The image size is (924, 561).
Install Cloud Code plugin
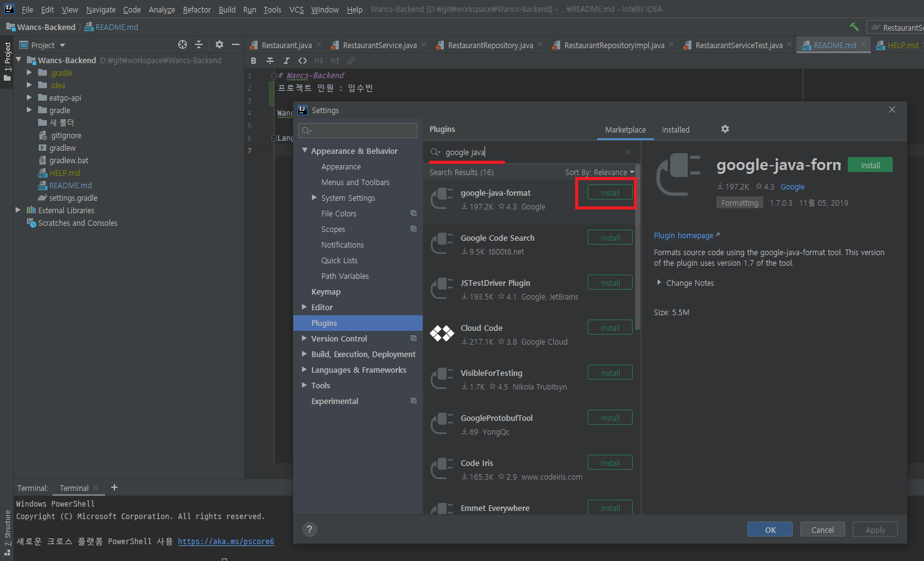coord(610,328)
